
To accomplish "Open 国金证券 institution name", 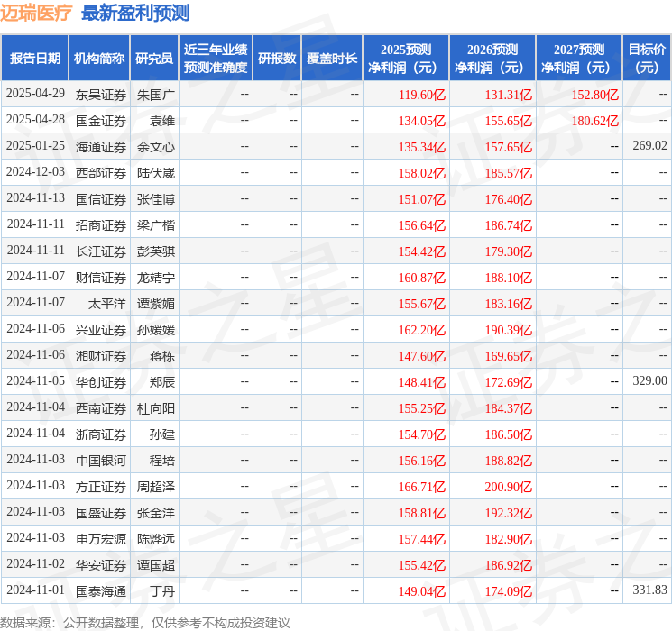I will click(x=101, y=121).
